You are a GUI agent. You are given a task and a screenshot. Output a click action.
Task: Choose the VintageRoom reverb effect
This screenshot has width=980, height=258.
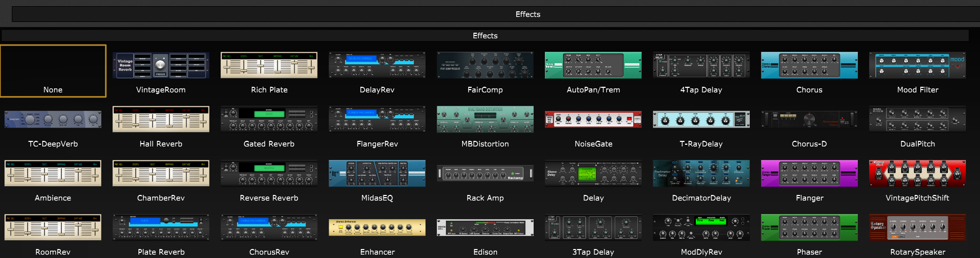pos(161,71)
